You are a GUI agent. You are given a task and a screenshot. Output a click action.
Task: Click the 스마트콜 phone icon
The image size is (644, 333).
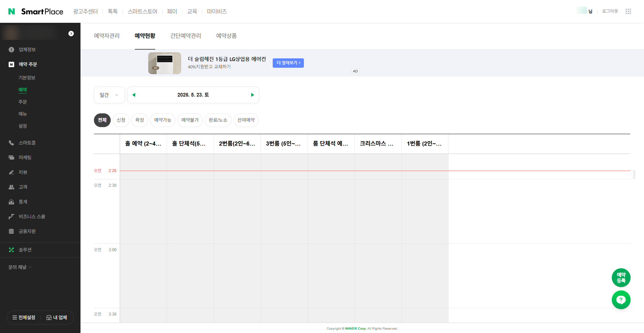tap(11, 143)
